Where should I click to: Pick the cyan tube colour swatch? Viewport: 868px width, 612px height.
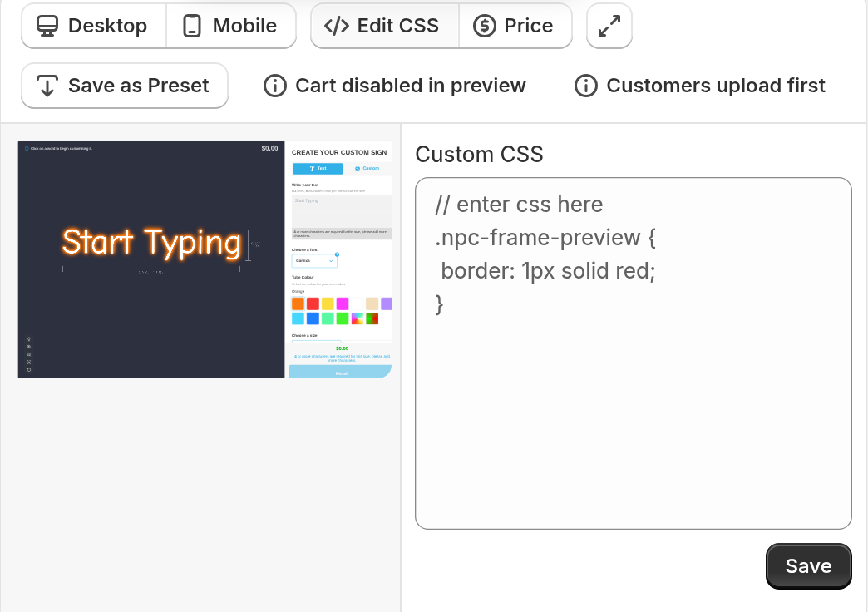click(298, 318)
